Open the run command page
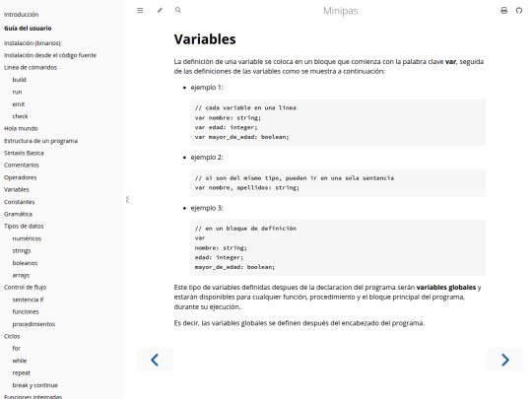The image size is (532, 399). pyautogui.click(x=17, y=92)
